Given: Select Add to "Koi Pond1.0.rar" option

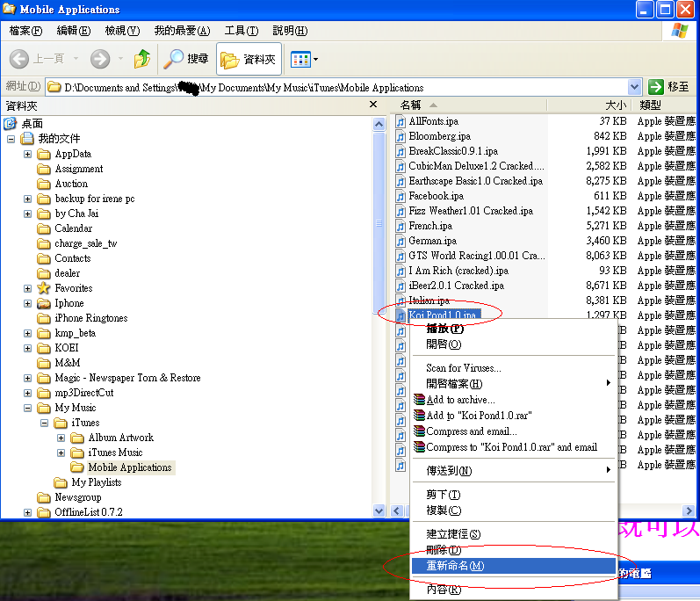Looking at the screenshot, I should (x=479, y=416).
